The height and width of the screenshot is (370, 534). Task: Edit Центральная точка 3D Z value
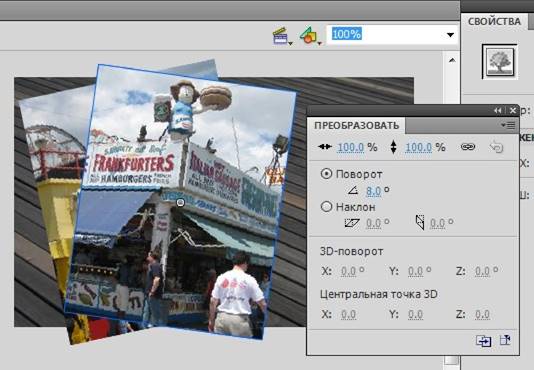coord(482,314)
